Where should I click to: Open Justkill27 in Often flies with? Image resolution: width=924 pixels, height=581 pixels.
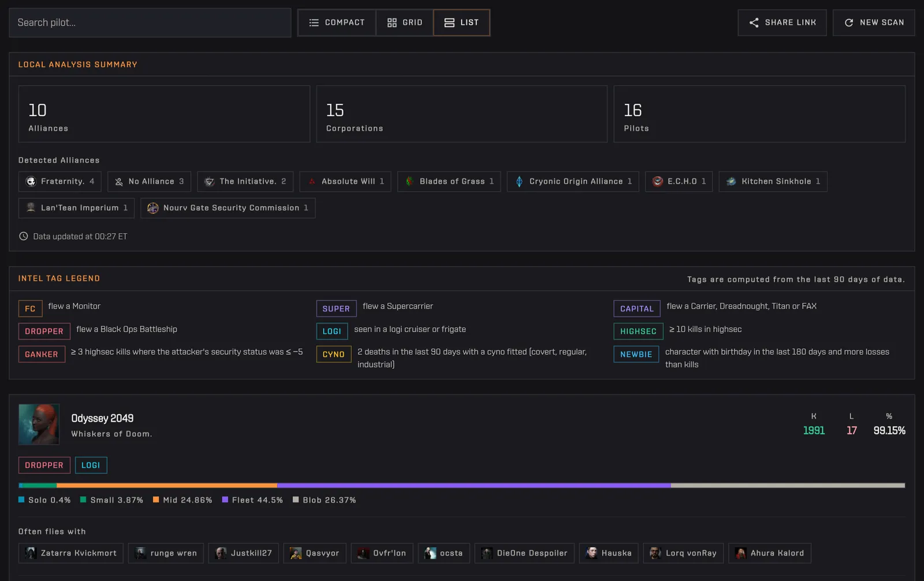[x=244, y=553]
